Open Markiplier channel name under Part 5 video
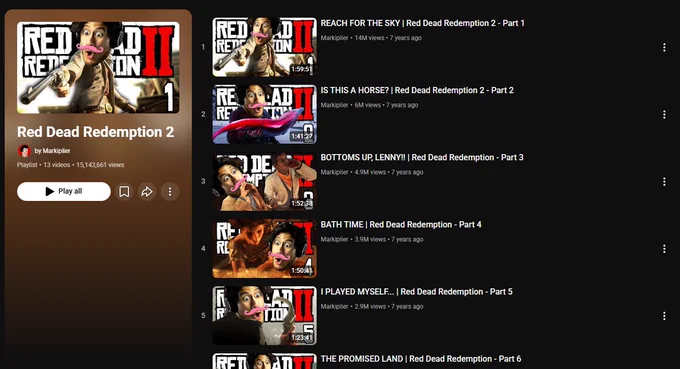The width and height of the screenshot is (680, 369). point(334,307)
